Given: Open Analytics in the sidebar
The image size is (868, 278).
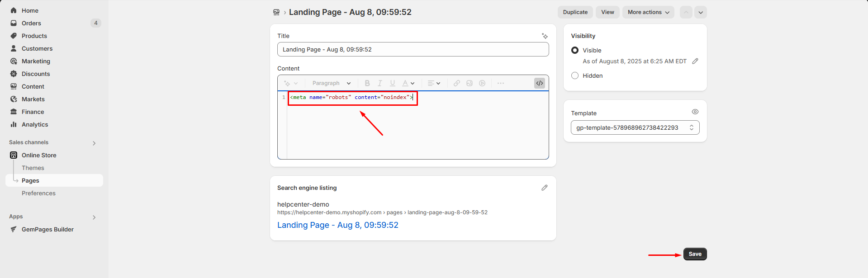Looking at the screenshot, I should 35,124.
